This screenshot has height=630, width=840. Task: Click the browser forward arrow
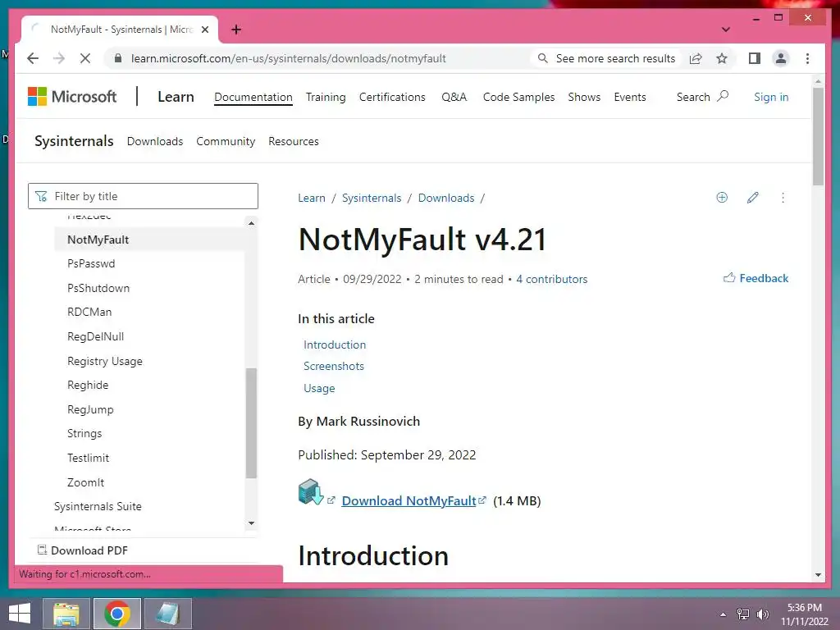tap(59, 58)
